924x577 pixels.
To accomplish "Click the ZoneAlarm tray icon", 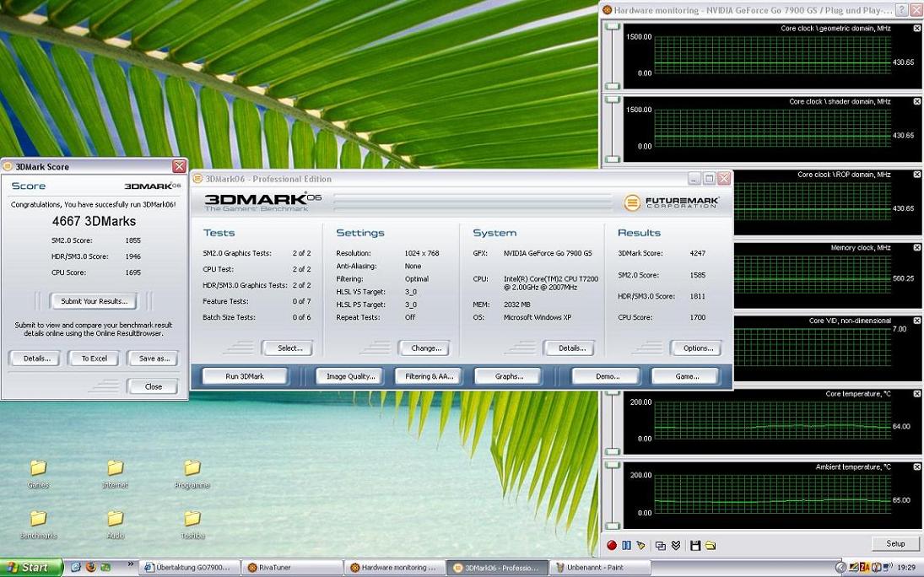I will tap(864, 568).
